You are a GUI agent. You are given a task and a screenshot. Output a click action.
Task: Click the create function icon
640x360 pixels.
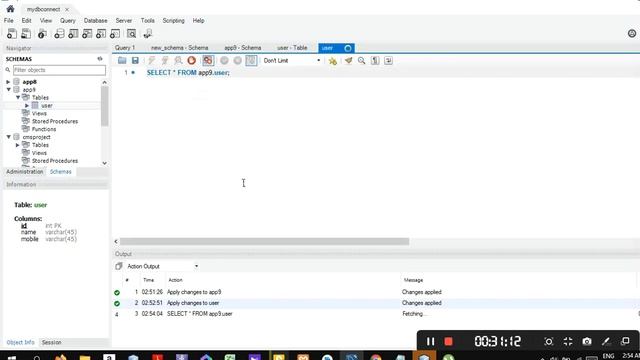point(115,34)
